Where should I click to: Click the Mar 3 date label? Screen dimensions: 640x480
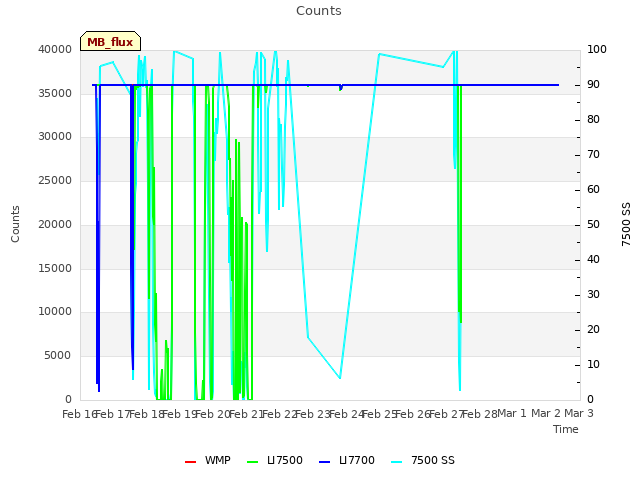pyautogui.click(x=579, y=413)
